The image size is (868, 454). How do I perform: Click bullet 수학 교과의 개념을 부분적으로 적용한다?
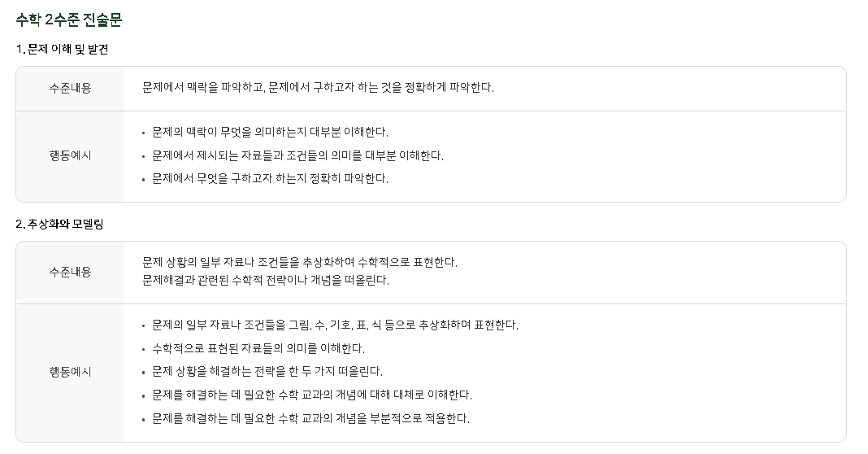[x=310, y=418]
